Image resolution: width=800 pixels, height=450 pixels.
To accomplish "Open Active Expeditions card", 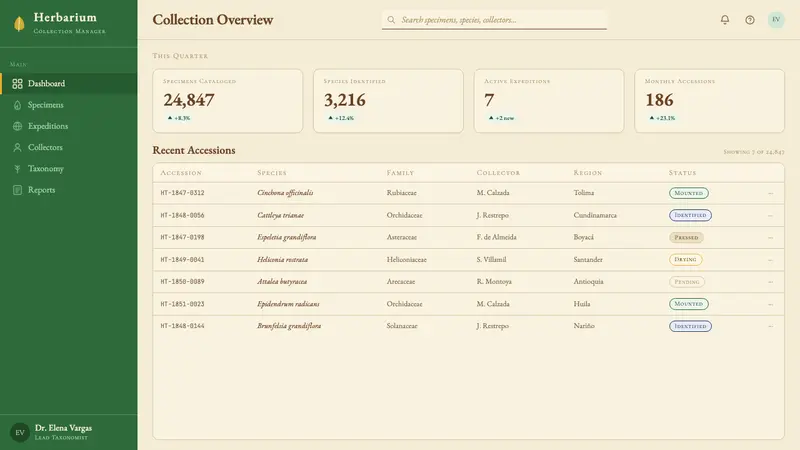I will [549, 101].
